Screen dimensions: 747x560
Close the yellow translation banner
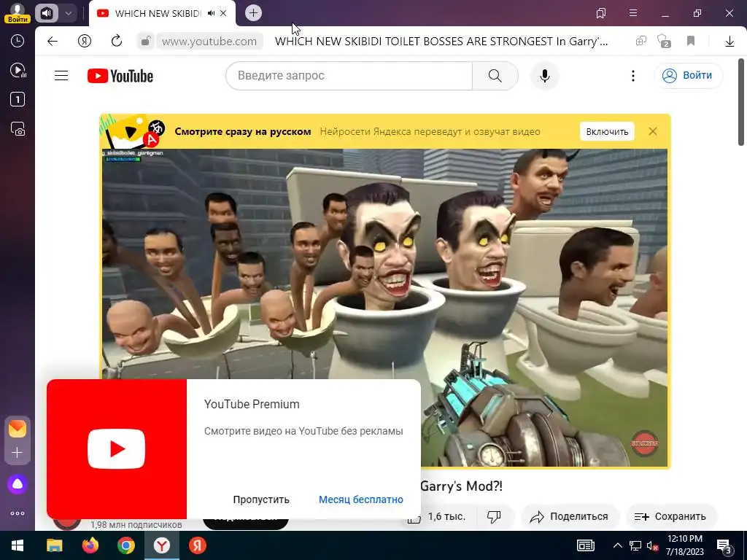click(x=653, y=131)
